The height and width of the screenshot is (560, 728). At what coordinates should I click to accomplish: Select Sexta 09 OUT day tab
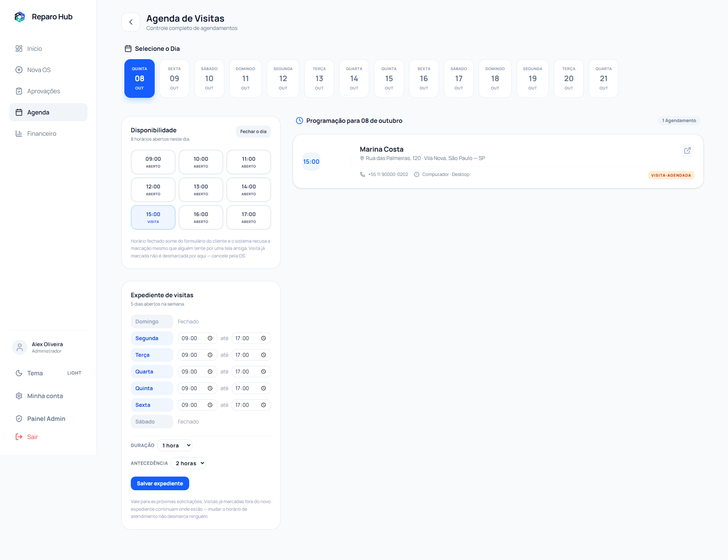[x=174, y=78]
